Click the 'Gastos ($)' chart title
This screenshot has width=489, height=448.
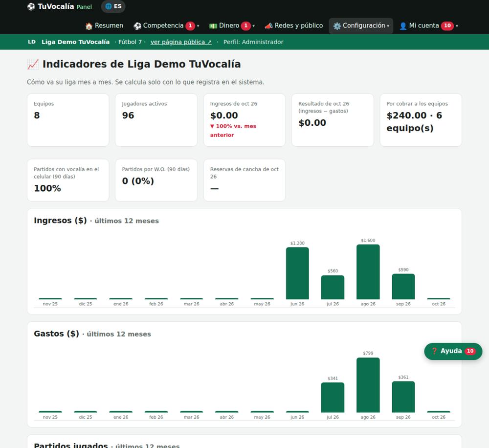56,334
